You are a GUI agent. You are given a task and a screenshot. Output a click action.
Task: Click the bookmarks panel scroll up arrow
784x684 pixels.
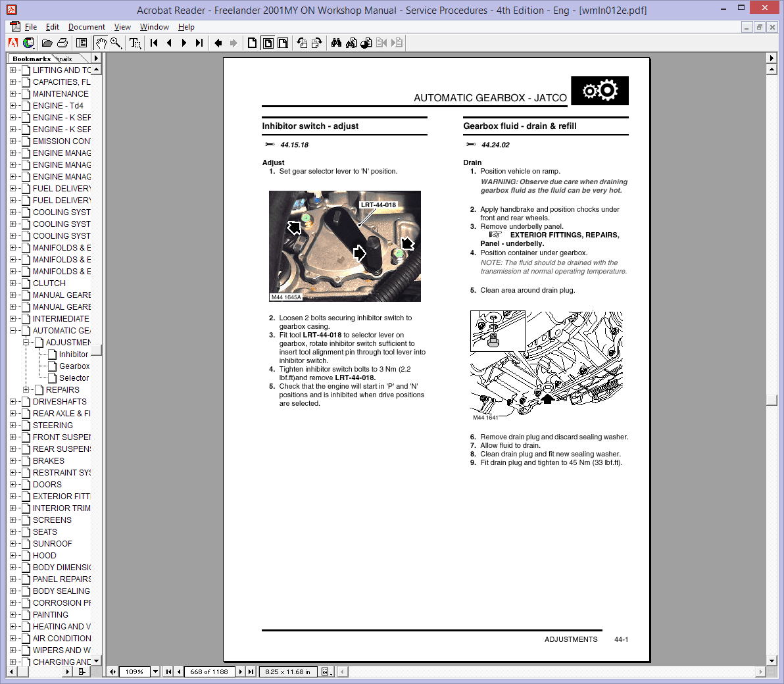tap(96, 70)
